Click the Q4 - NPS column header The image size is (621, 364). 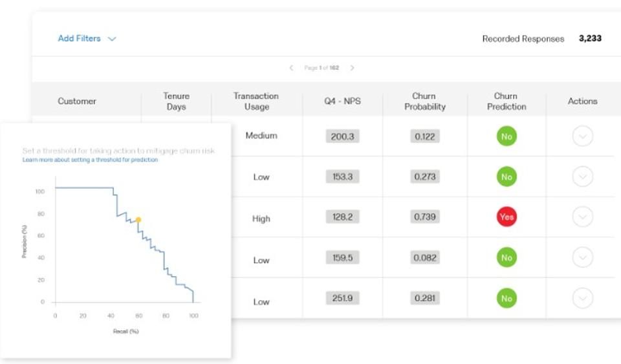(342, 101)
